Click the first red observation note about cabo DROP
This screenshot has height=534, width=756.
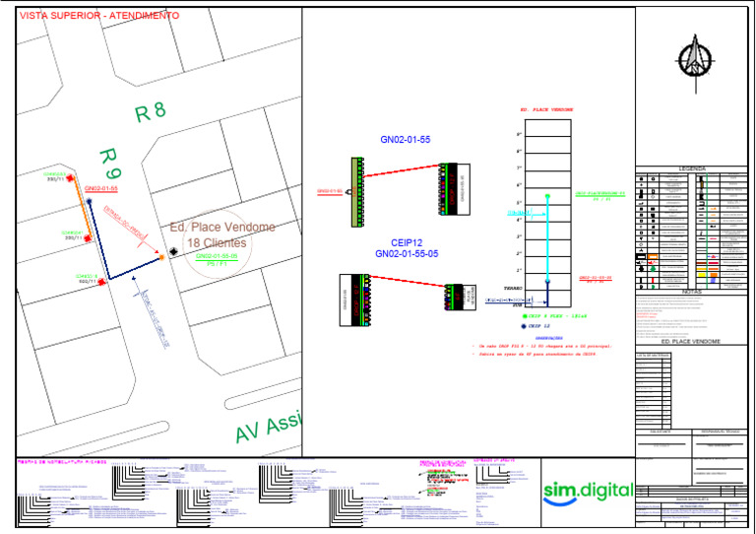pos(541,347)
